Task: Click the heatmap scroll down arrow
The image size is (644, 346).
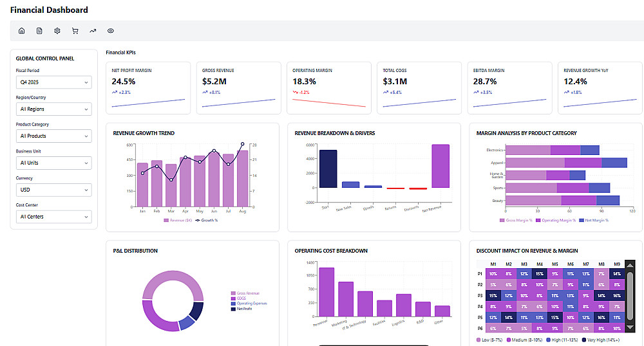Action: [x=630, y=327]
